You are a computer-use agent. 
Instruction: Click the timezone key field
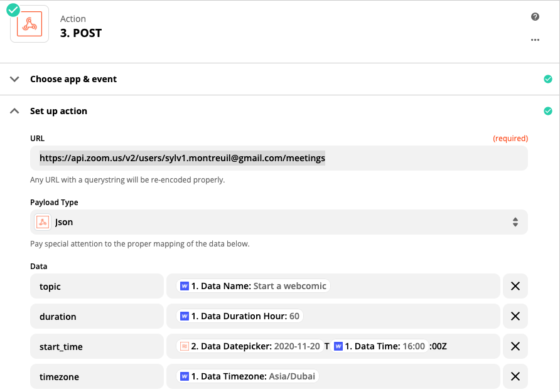(x=97, y=376)
